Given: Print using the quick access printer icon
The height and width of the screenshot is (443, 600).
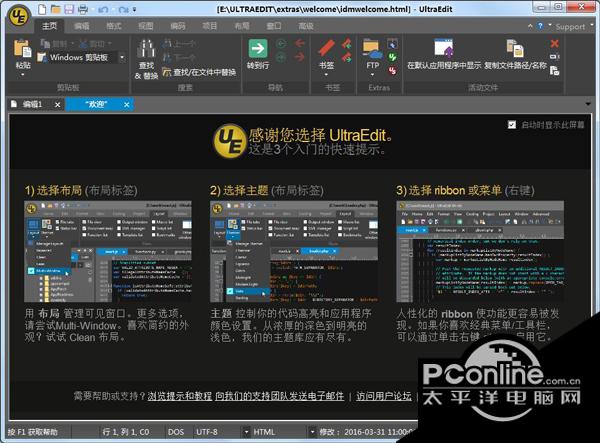Looking at the screenshot, I should click(83, 9).
